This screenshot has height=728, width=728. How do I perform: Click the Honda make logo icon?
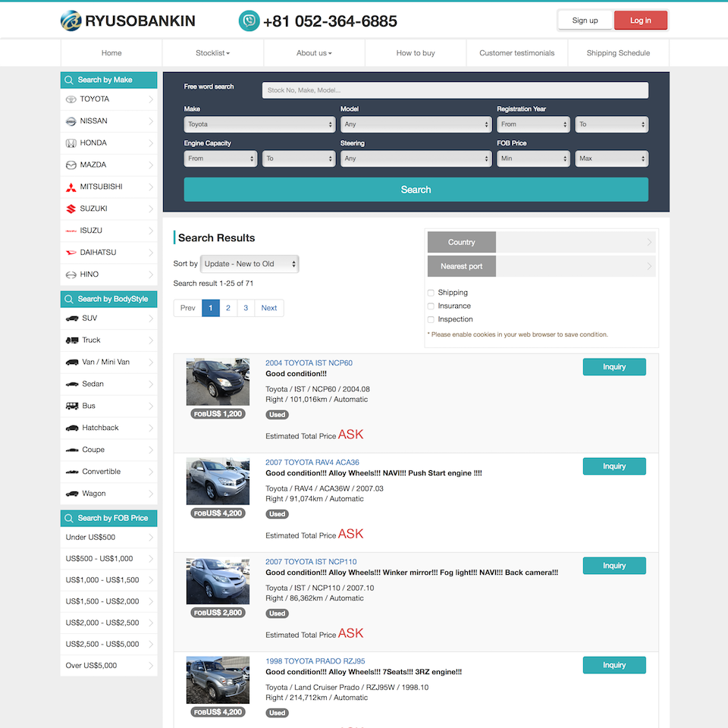(71, 143)
